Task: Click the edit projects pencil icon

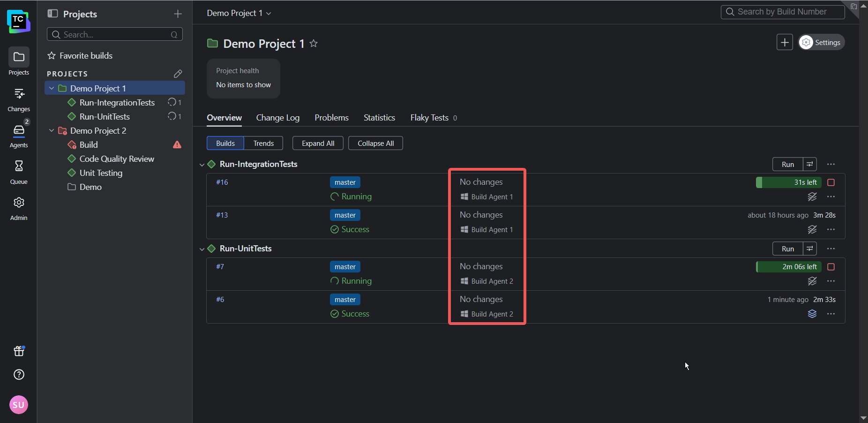Action: pyautogui.click(x=178, y=74)
